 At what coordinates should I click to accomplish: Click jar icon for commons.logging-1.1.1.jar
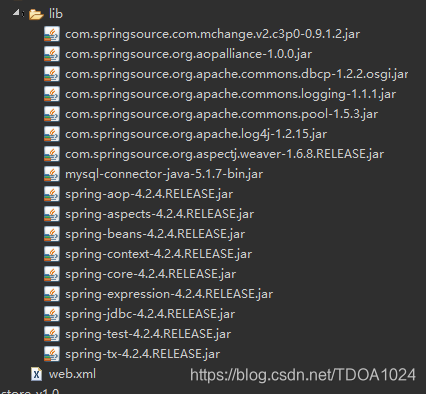click(52, 94)
